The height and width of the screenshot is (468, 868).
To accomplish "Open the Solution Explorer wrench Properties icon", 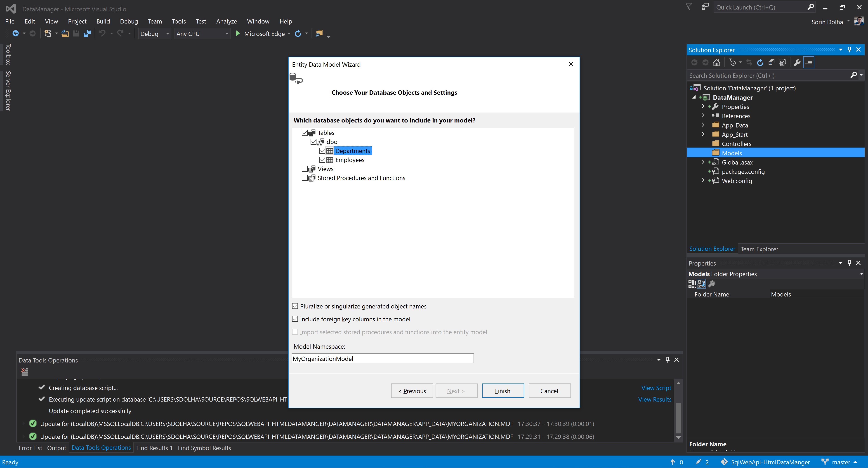I will pos(797,62).
